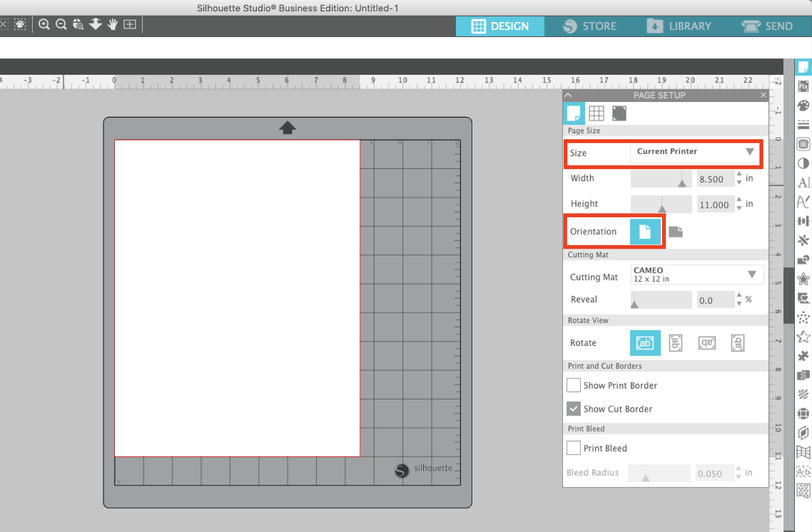812x532 pixels.
Task: Click the Height value field 11.000
Action: point(715,204)
